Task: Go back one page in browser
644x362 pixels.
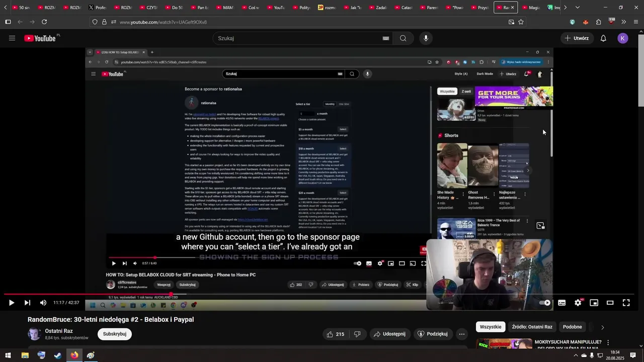Action: pos(20,22)
